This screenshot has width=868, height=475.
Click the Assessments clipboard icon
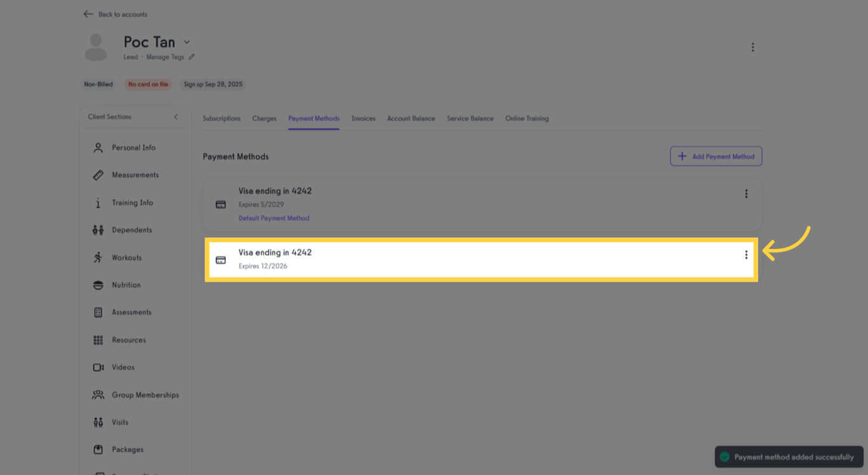point(98,312)
